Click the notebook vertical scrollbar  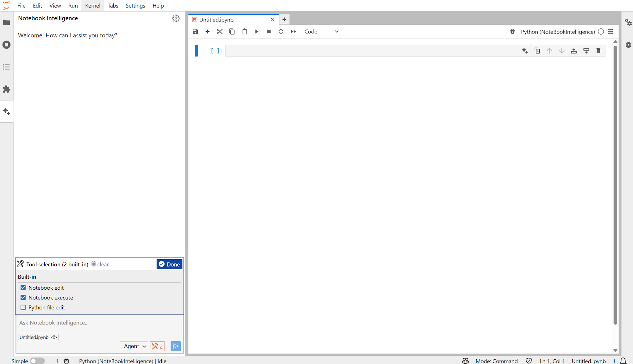(615, 185)
